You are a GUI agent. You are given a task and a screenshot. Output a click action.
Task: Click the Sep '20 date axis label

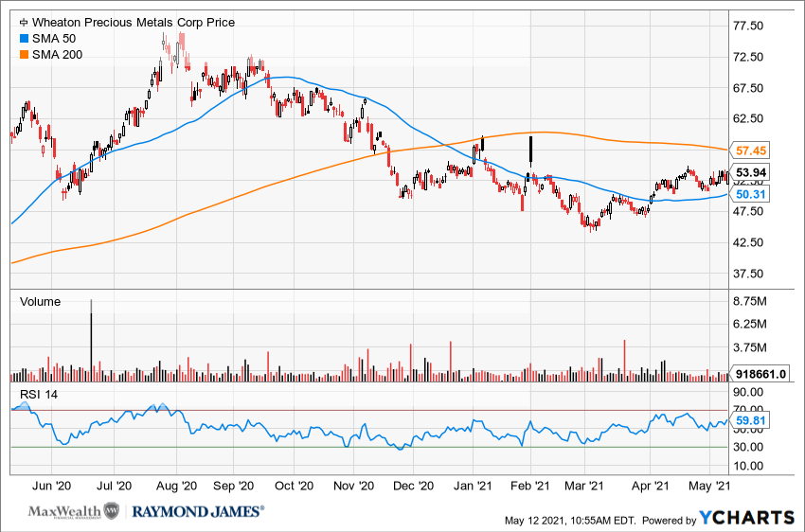click(234, 486)
